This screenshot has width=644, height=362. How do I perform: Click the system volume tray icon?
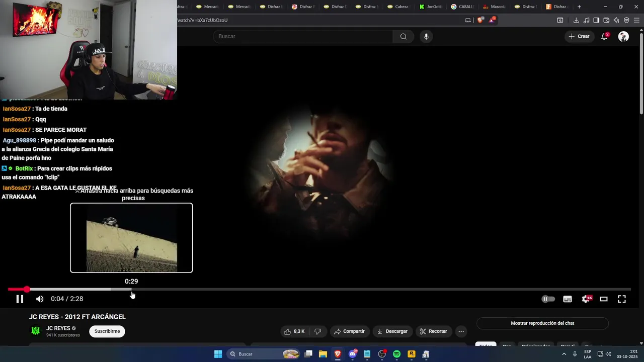click(608, 354)
